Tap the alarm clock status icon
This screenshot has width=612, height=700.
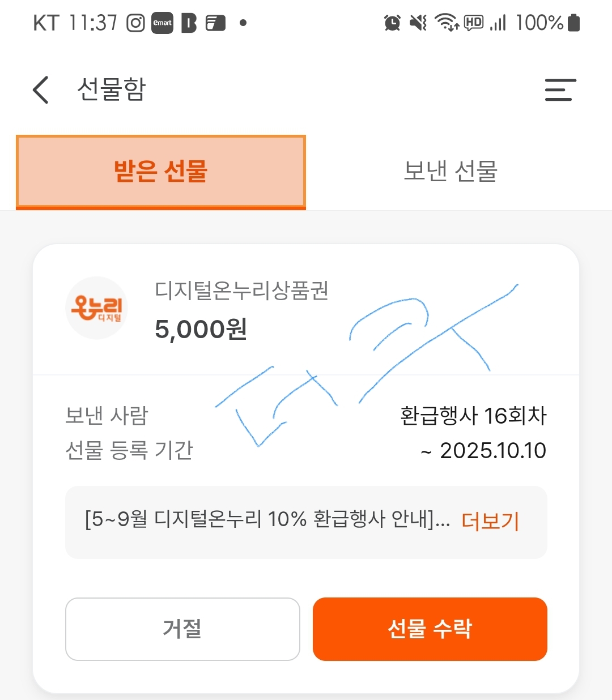pyautogui.click(x=392, y=23)
